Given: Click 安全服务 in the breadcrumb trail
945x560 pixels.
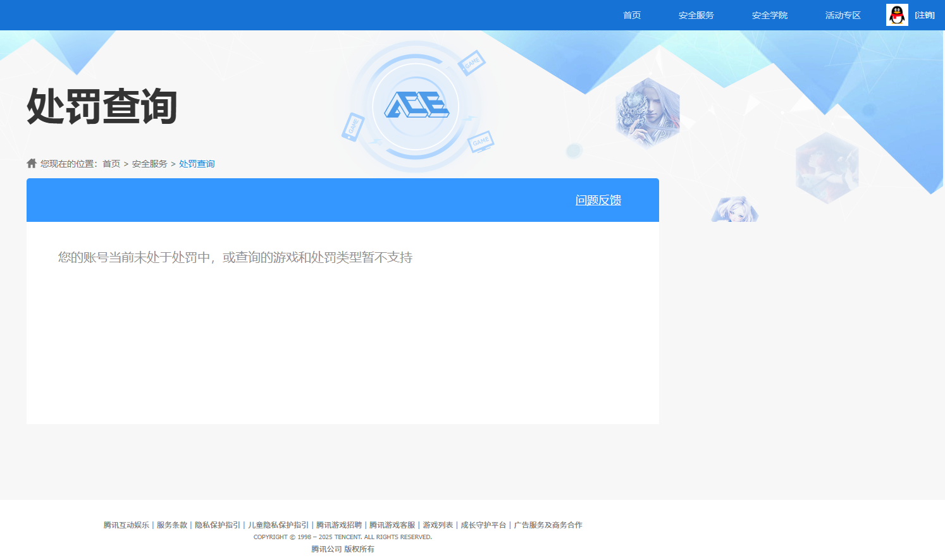Looking at the screenshot, I should tap(149, 163).
